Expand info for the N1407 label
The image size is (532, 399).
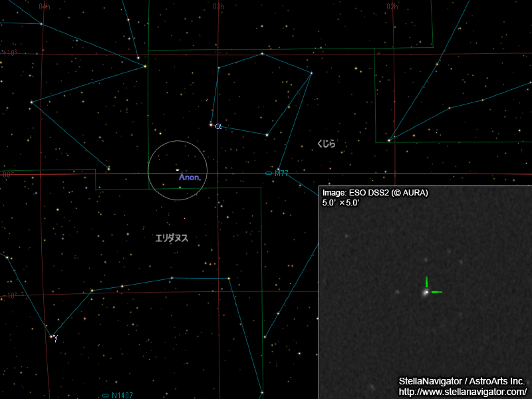point(123,394)
